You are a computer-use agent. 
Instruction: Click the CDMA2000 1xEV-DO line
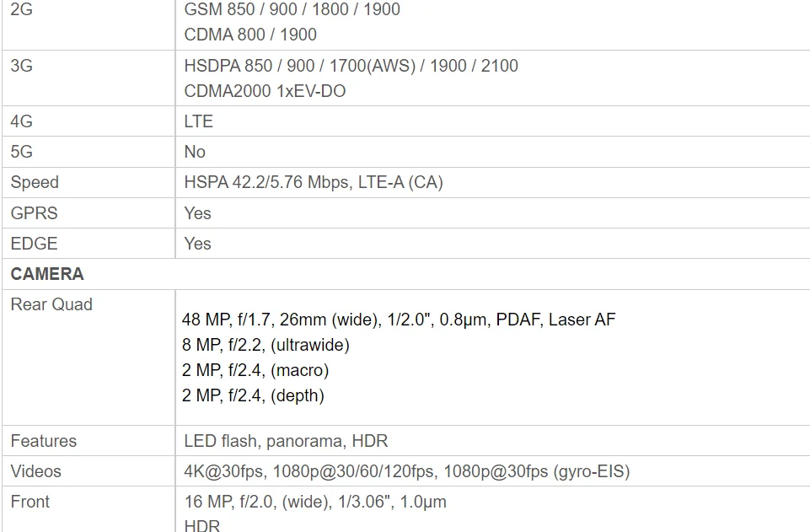click(265, 91)
